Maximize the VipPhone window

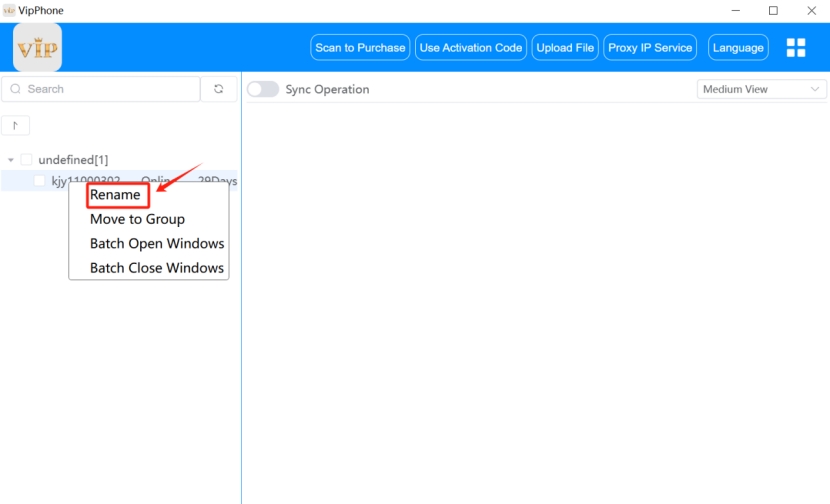pyautogui.click(x=773, y=11)
